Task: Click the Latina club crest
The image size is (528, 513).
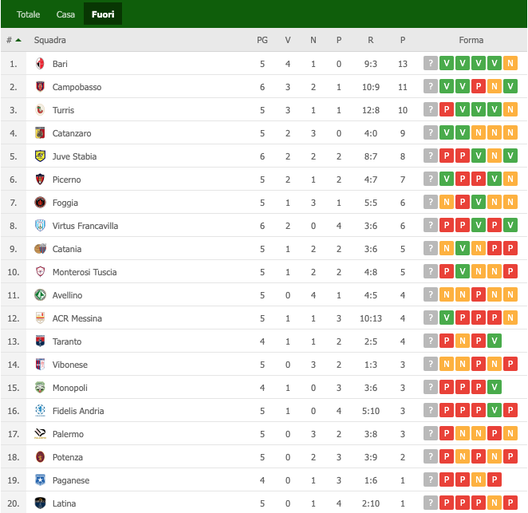Action: [40, 503]
